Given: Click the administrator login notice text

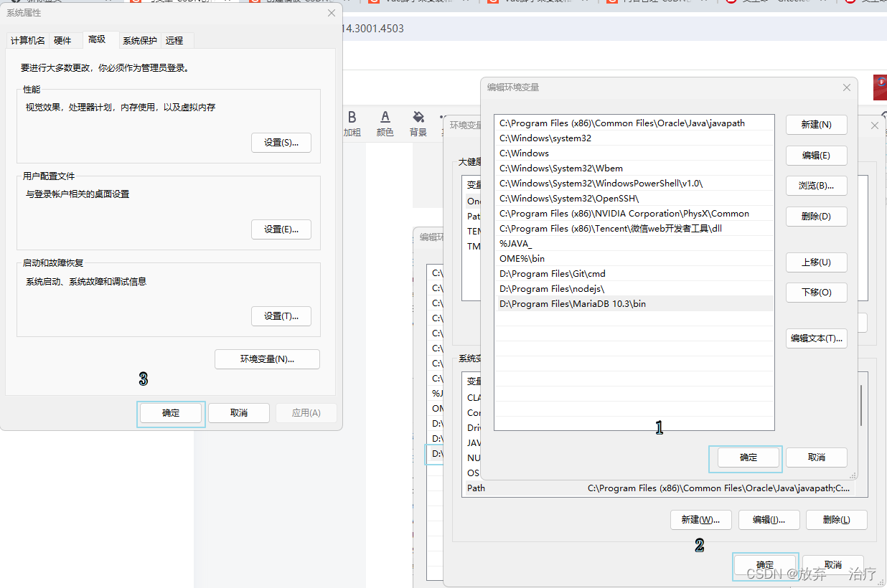Looking at the screenshot, I should (105, 68).
